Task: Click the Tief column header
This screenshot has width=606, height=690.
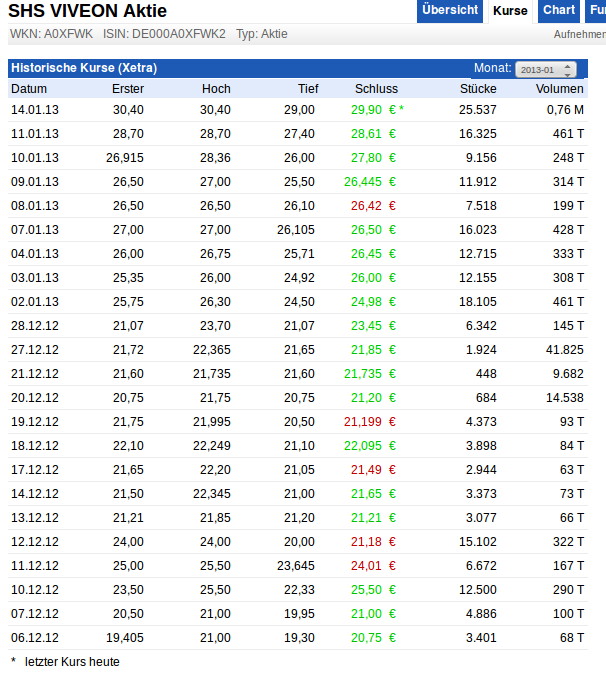Action: (308, 89)
